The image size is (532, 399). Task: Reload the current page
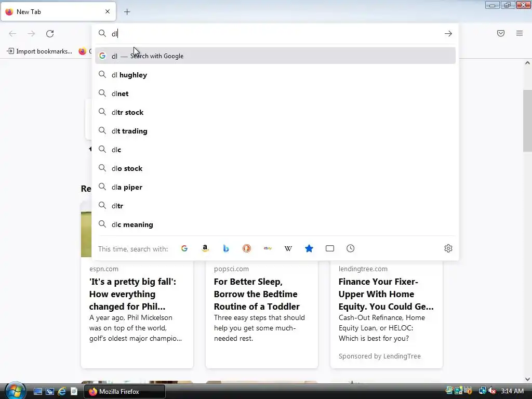50,34
